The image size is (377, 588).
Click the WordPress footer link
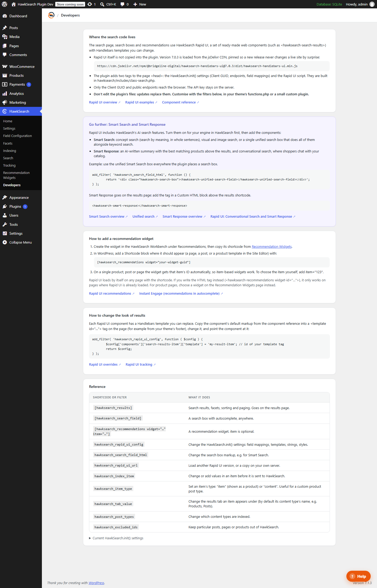(96, 583)
